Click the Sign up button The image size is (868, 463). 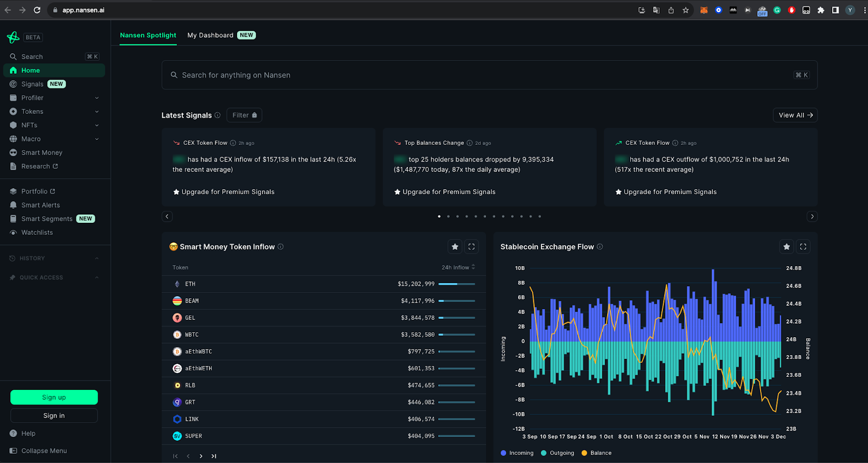(54, 397)
